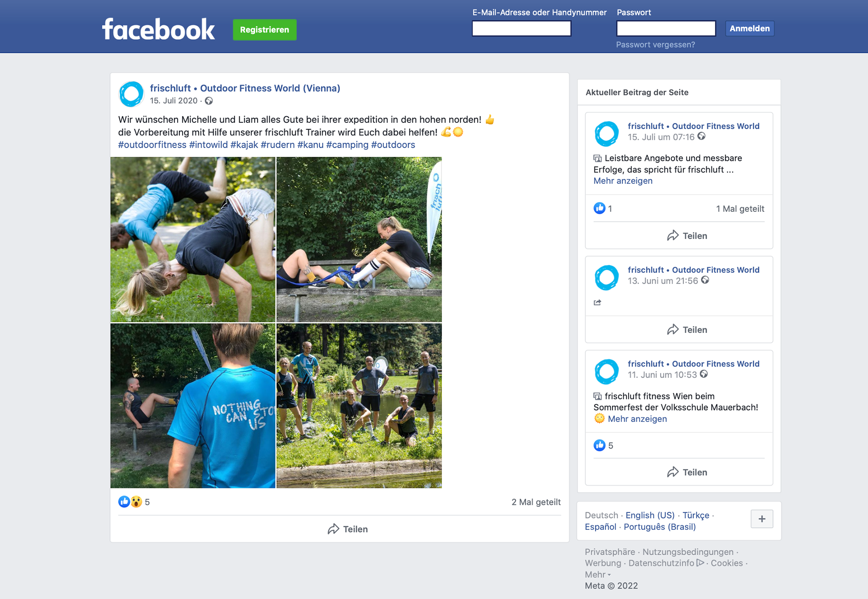Select Türkçe from the language list

[695, 515]
